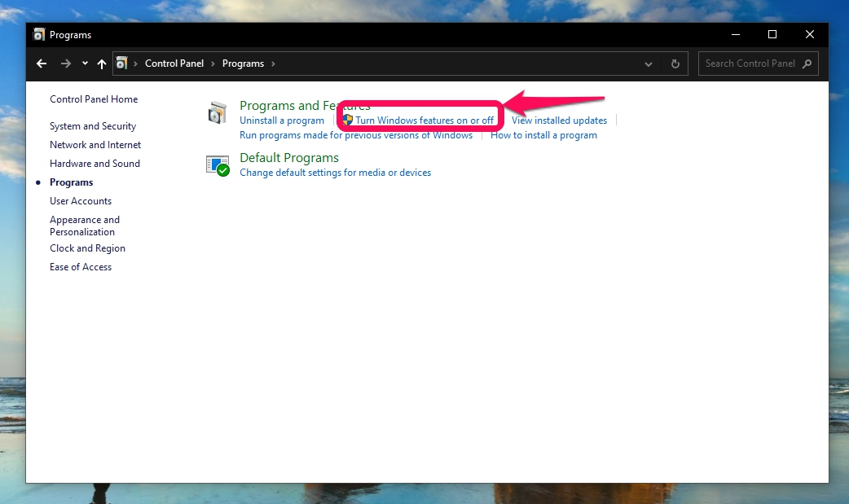This screenshot has width=849, height=504.
Task: Expand chevron after Programs breadcrumb
Action: click(273, 64)
